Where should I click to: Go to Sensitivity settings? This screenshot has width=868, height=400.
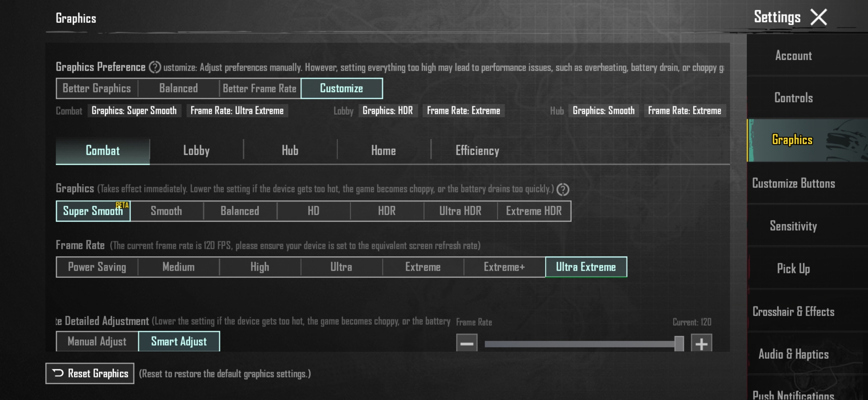tap(793, 226)
